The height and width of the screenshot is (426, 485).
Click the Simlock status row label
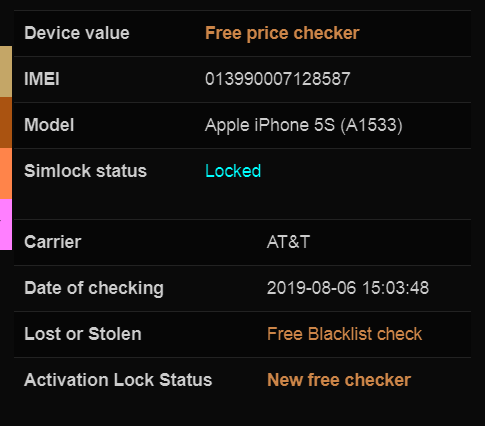[85, 171]
